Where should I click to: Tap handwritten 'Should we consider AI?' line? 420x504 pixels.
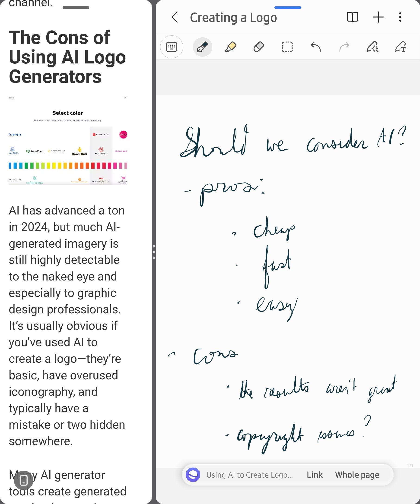tap(293, 141)
